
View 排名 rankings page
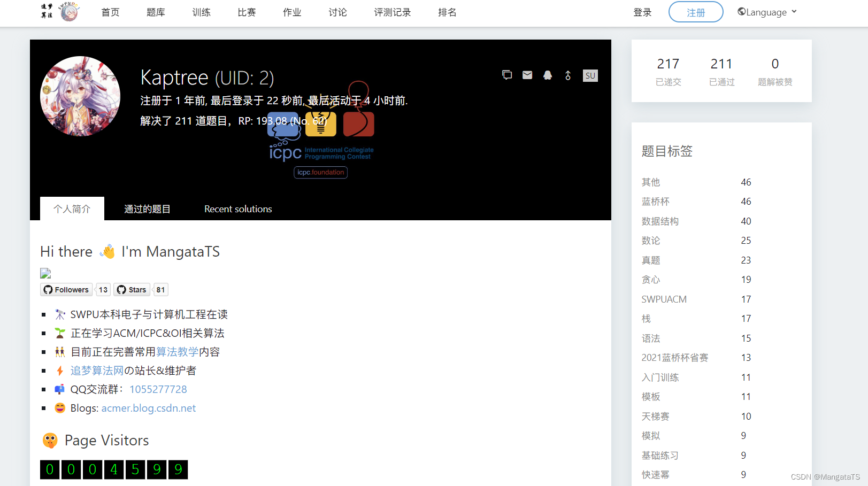click(447, 12)
